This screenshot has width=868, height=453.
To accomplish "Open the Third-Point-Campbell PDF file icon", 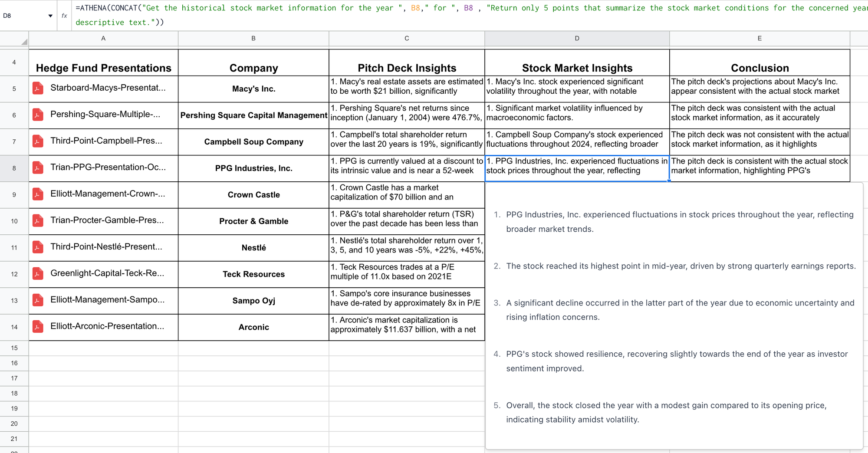I will (x=38, y=141).
